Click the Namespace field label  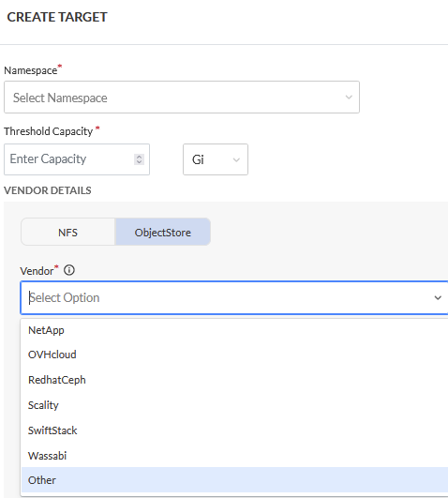pos(31,70)
